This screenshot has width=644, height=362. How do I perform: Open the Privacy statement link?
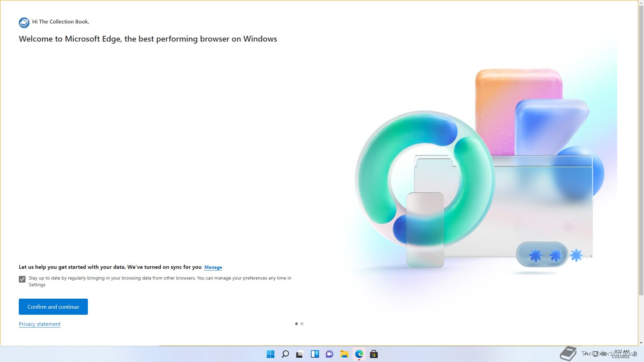point(40,324)
